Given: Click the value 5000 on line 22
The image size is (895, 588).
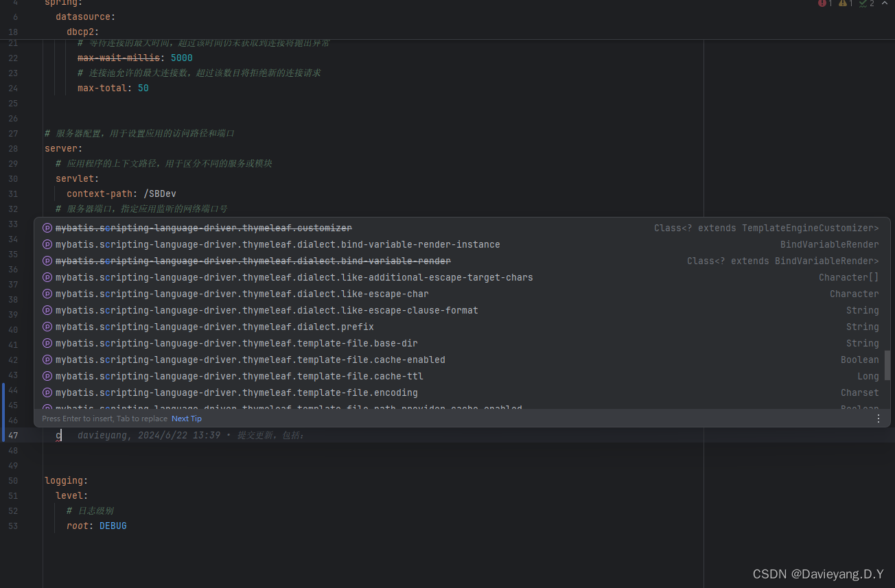Looking at the screenshot, I should 182,58.
